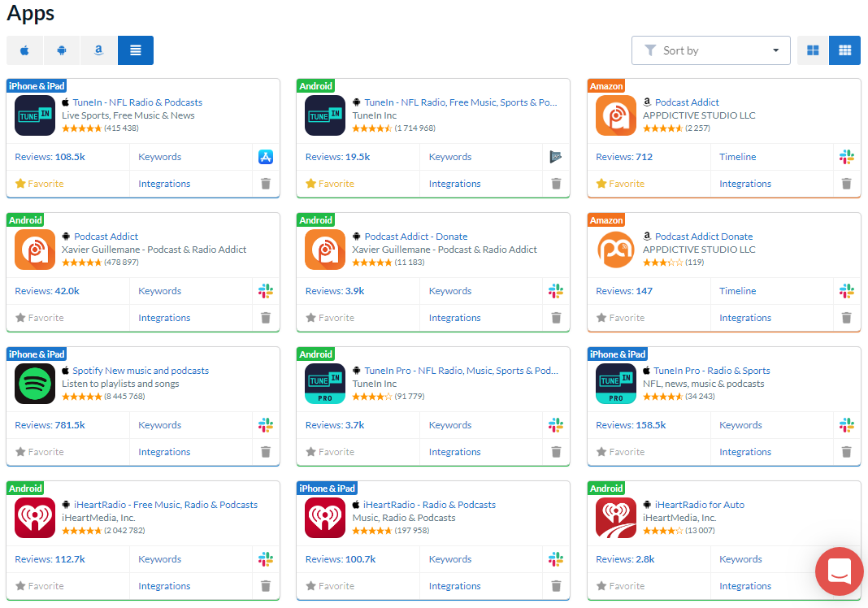Delete Spotify New music and podcasts card
The width and height of the screenshot is (868, 608).
point(266,451)
